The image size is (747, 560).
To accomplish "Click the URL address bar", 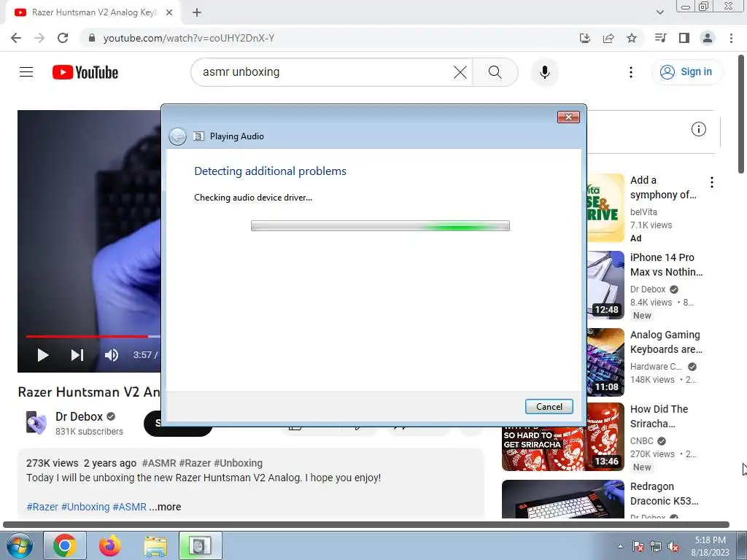I will click(x=333, y=38).
